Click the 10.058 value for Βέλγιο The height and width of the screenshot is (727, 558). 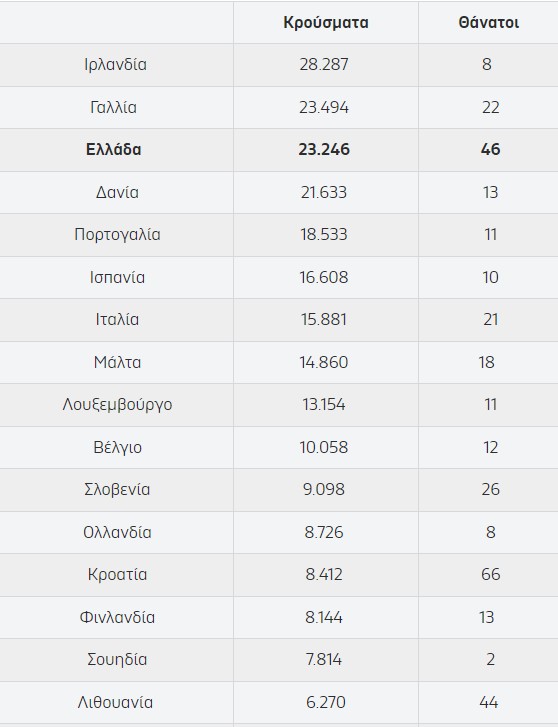[x=324, y=447]
